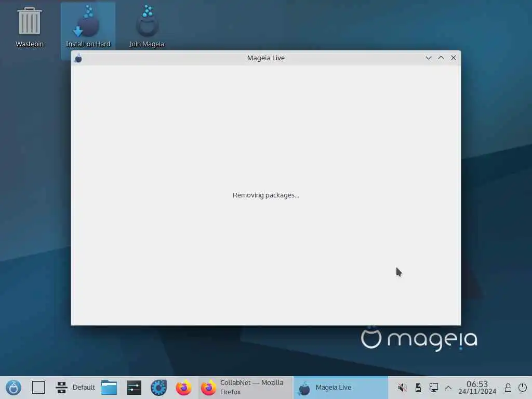This screenshot has width=532, height=399.
Task: Select the Mageia Live taskbar entry
Action: pyautogui.click(x=340, y=388)
